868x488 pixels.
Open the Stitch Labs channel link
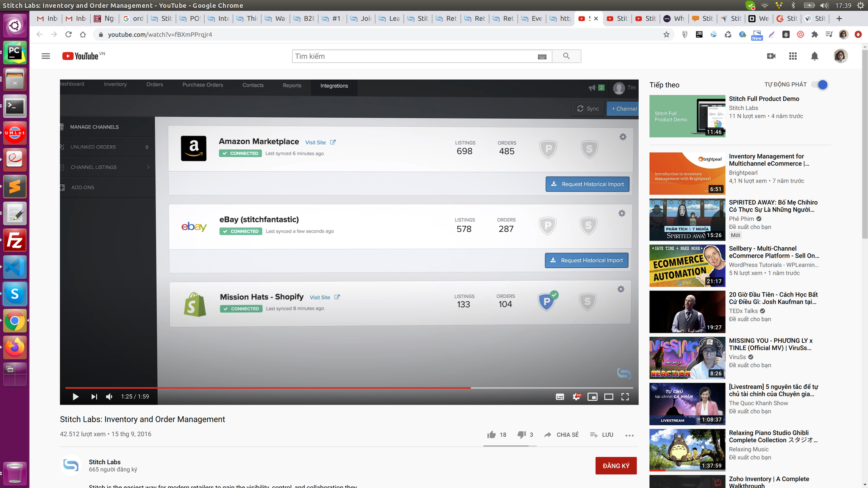click(x=105, y=462)
